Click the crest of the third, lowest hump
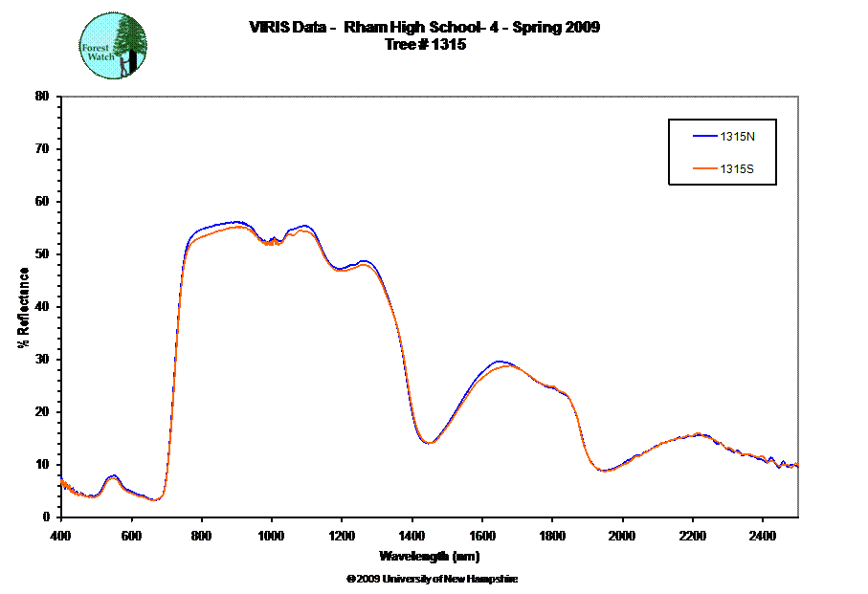This screenshot has height=594, width=868. point(698,434)
